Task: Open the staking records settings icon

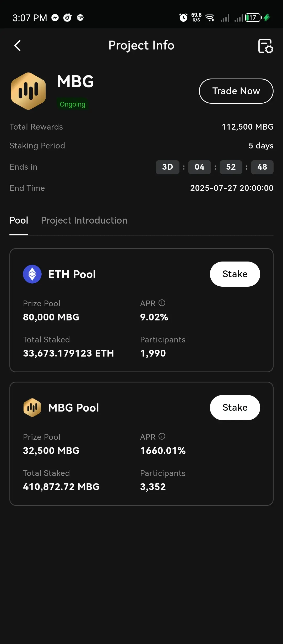Action: (x=265, y=46)
